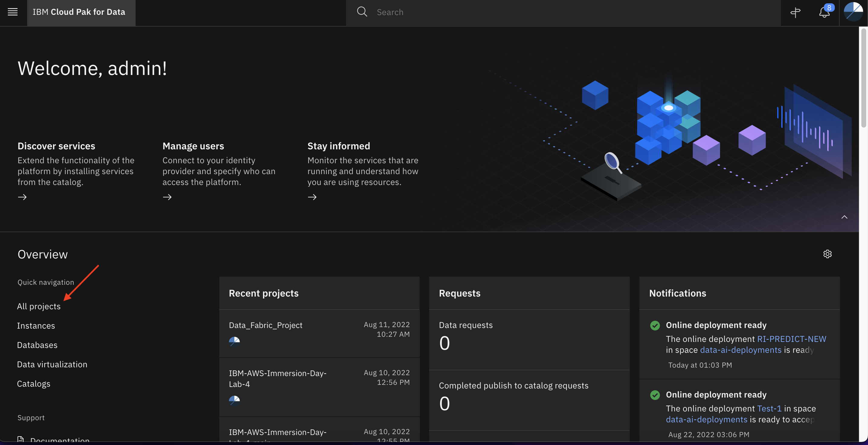Click the Stay informed heading
The height and width of the screenshot is (445, 868).
pos(339,146)
